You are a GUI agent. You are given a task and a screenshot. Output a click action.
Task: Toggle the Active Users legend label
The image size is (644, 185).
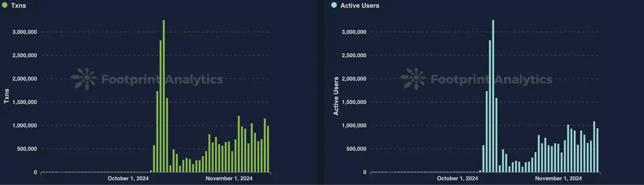pos(360,6)
